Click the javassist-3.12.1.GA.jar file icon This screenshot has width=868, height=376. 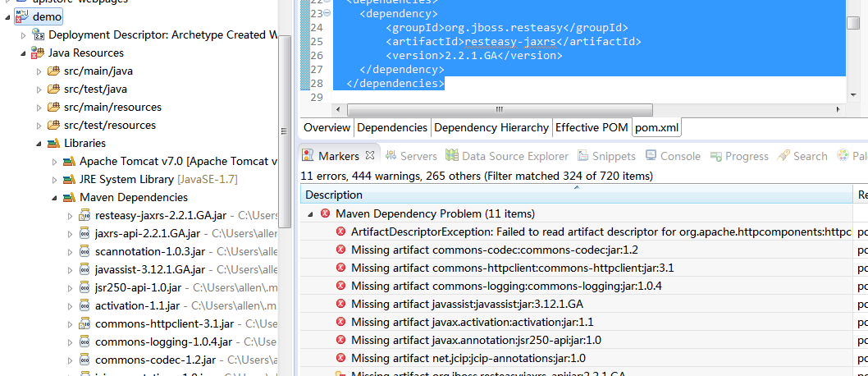(x=85, y=269)
